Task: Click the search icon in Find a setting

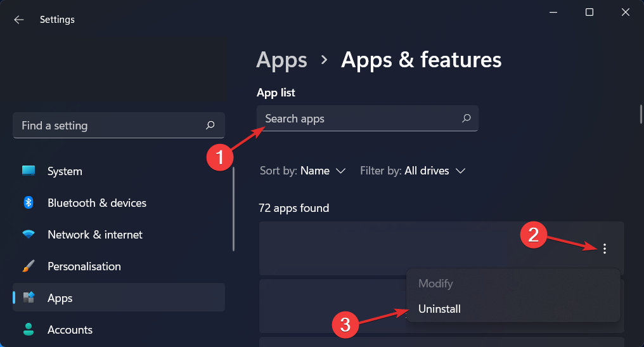Action: point(210,126)
